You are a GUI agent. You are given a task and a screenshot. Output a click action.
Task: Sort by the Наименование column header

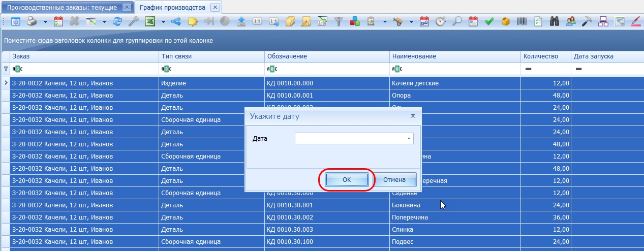(x=455, y=56)
